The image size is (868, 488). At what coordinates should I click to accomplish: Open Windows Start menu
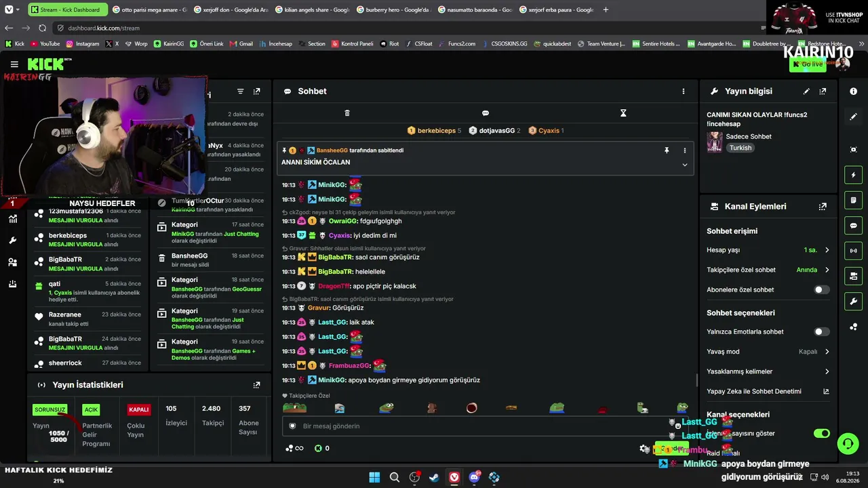click(374, 478)
